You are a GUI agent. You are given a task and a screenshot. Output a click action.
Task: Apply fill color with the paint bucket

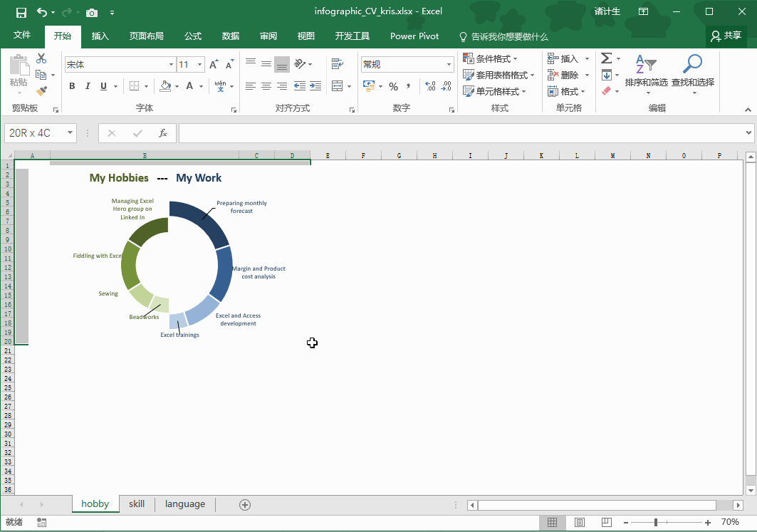166,86
